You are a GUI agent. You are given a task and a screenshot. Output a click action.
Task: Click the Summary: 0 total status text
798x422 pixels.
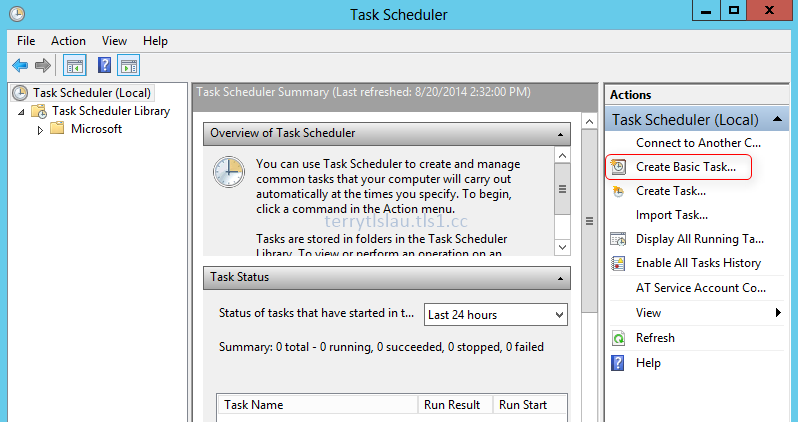click(381, 347)
